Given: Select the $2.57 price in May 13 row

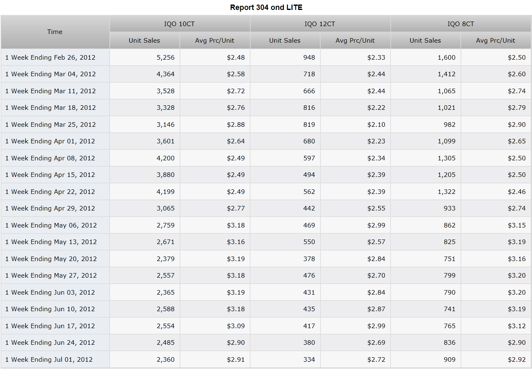Looking at the screenshot, I should click(355, 242).
